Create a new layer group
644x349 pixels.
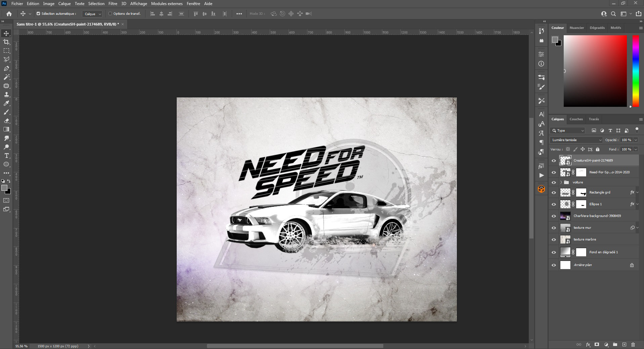click(615, 345)
